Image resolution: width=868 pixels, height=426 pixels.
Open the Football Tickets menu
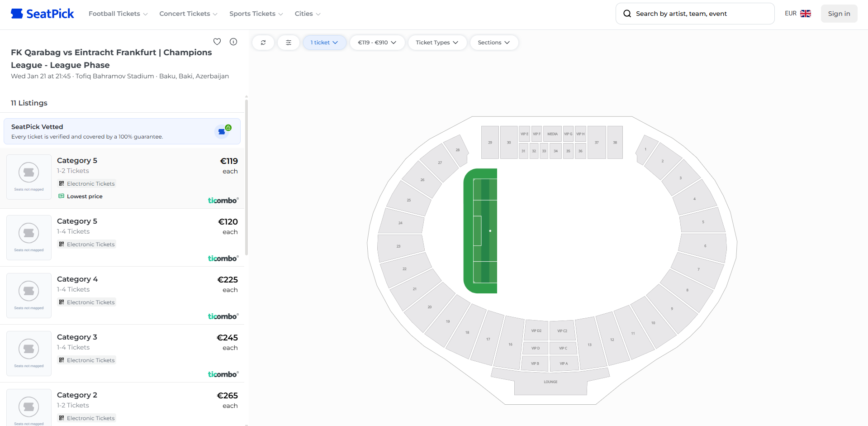[118, 14]
